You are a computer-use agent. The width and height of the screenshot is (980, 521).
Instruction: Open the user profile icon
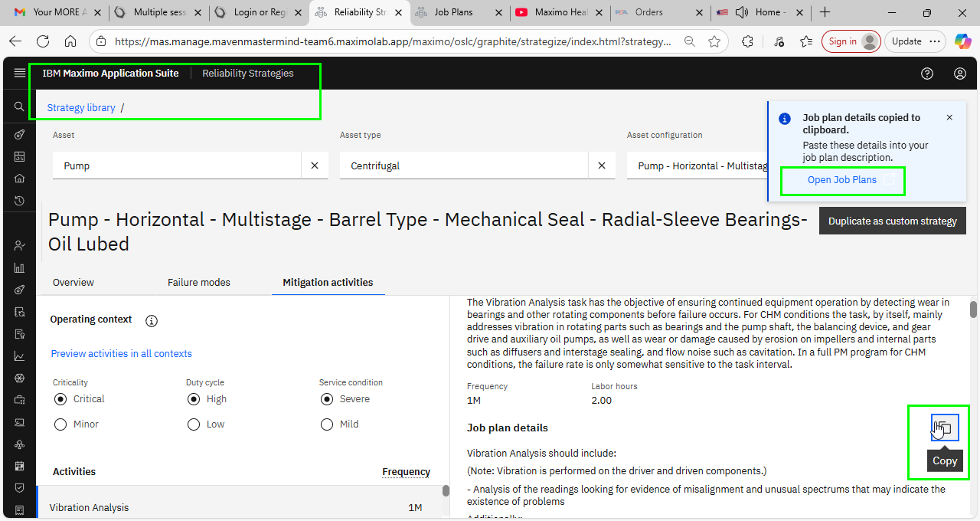(960, 74)
